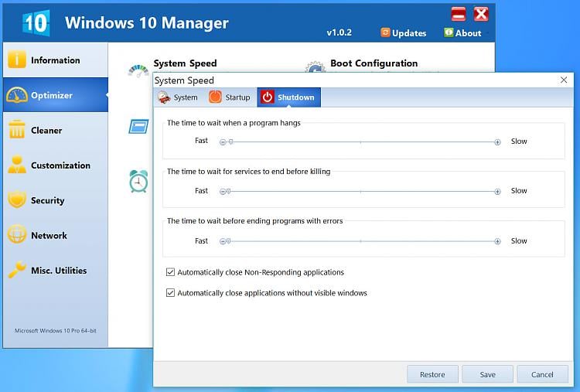Click minus icon on programs with errors slider

tap(223, 241)
